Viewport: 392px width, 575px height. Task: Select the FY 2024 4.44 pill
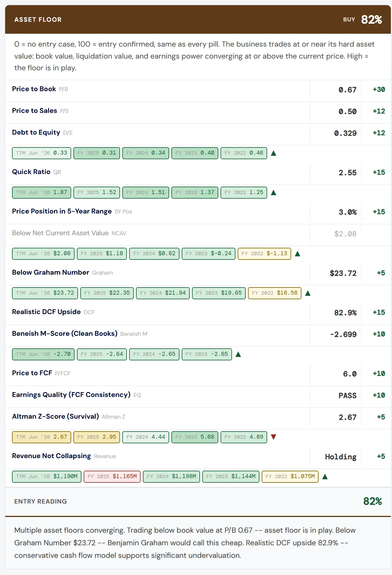(146, 437)
